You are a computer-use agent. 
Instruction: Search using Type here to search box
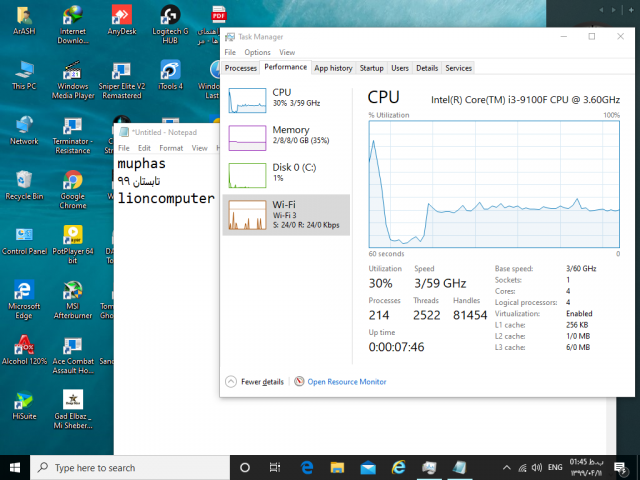coord(130,468)
